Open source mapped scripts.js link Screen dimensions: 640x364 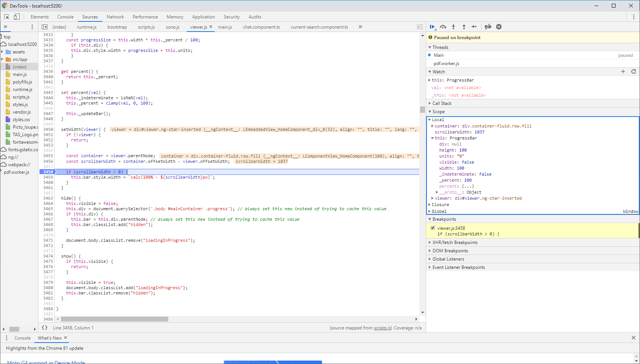click(382, 328)
